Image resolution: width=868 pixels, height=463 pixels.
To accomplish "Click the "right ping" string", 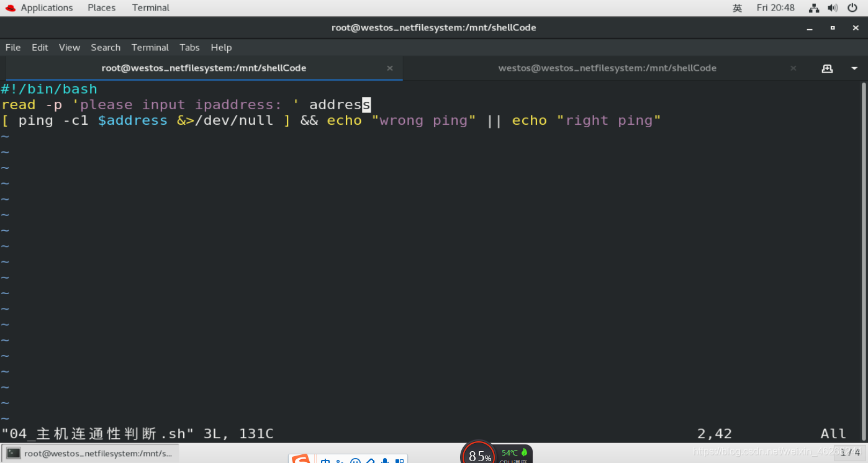I will (x=608, y=120).
